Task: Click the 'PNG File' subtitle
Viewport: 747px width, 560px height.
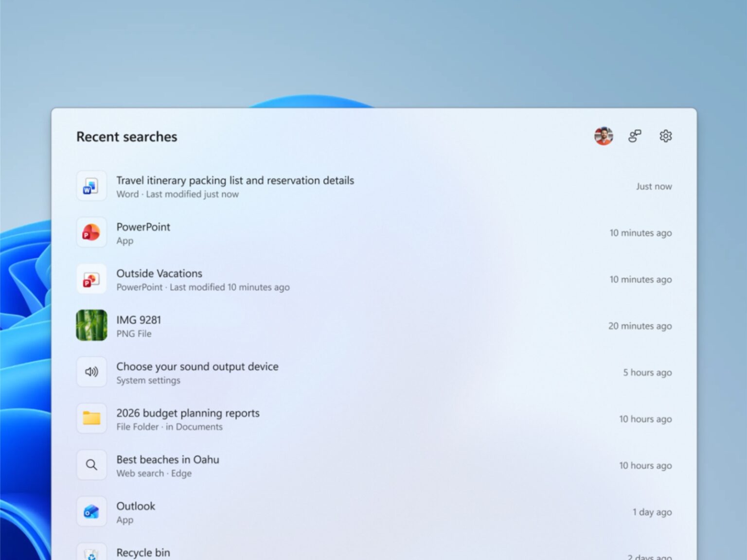Action: pyautogui.click(x=134, y=333)
